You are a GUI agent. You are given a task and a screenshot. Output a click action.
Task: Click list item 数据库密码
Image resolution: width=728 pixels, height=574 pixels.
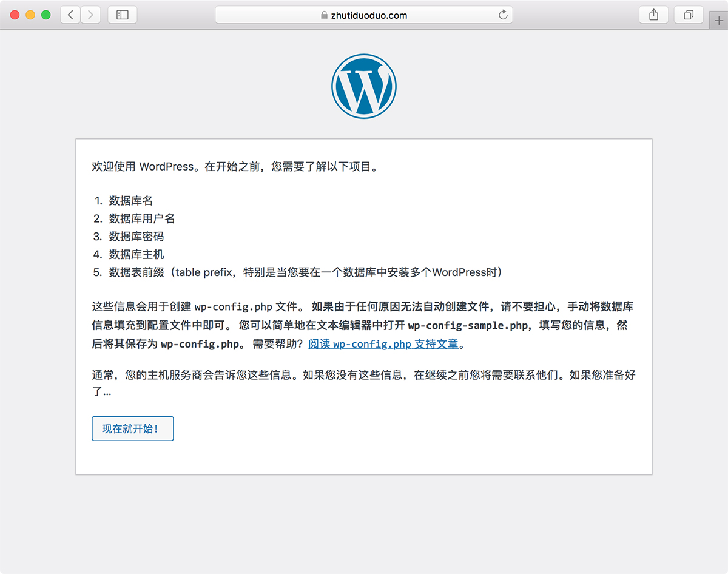(136, 237)
